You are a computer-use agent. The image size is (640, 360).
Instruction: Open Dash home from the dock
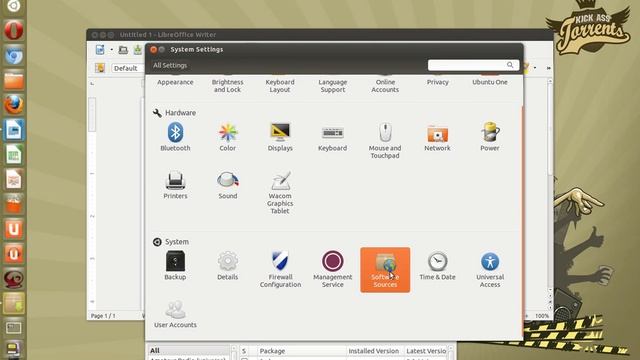click(13, 6)
